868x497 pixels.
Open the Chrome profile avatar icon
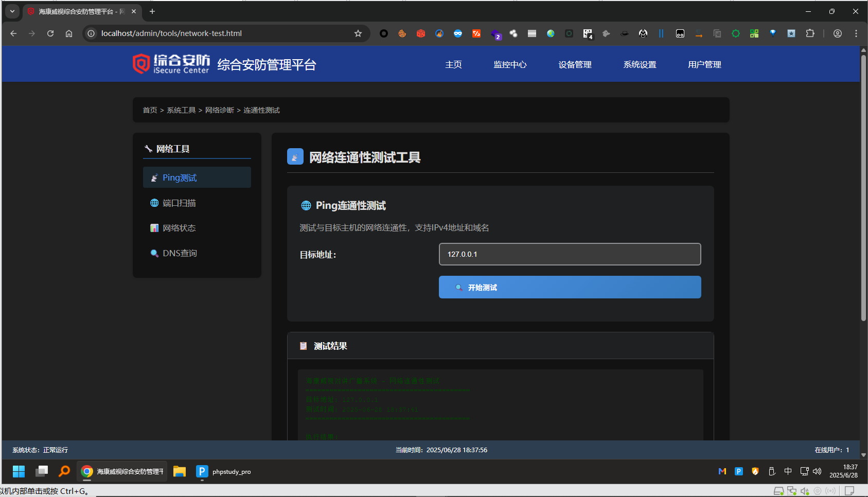click(x=838, y=33)
